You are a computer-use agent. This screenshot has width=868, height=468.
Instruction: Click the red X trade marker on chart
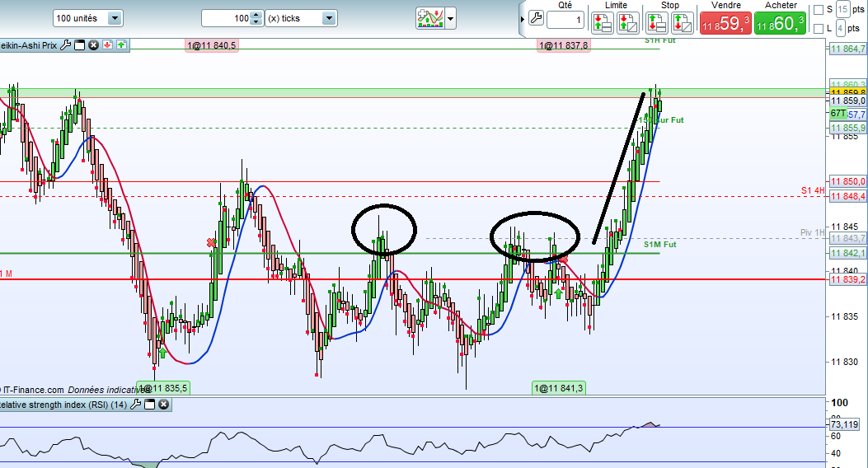coord(211,242)
